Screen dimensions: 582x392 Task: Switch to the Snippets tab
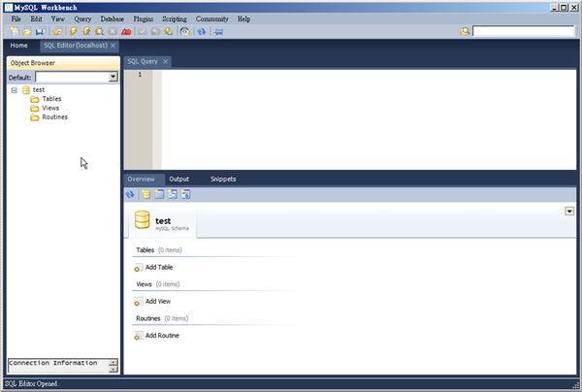coord(223,179)
